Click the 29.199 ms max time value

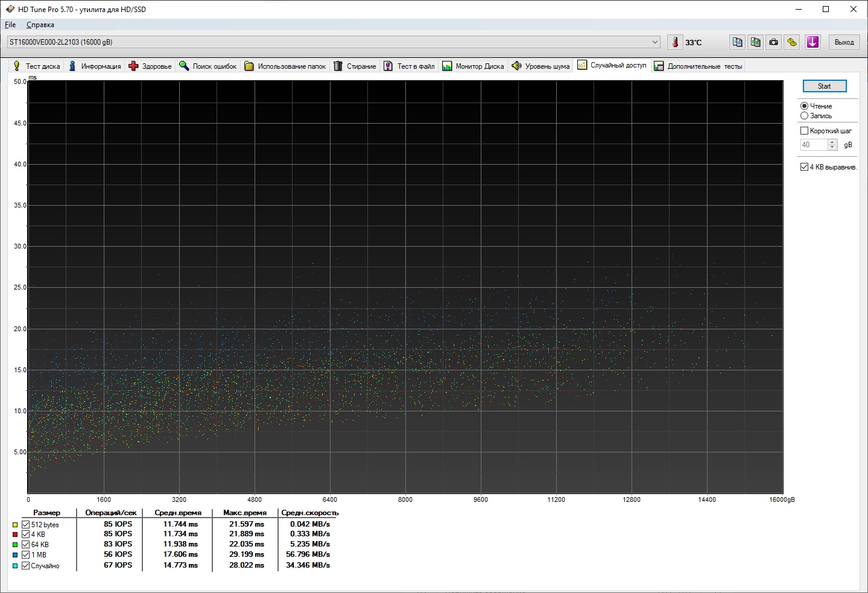click(247, 554)
